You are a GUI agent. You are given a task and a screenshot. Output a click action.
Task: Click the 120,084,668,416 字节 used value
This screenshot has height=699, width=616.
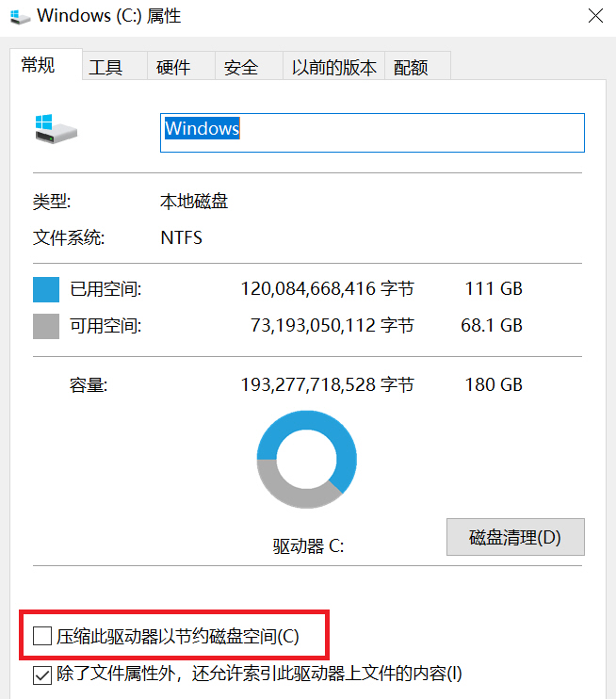(328, 289)
